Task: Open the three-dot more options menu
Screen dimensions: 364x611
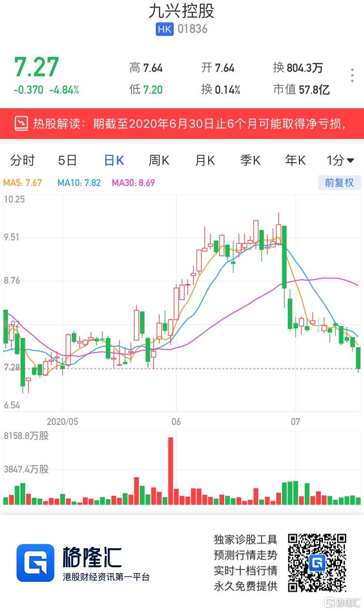Action: click(352, 76)
